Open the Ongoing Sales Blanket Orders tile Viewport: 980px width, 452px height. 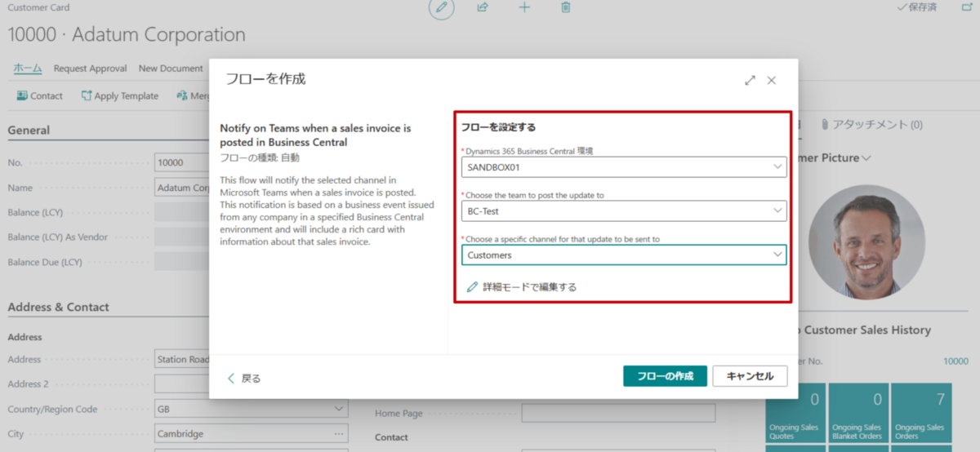[859, 414]
